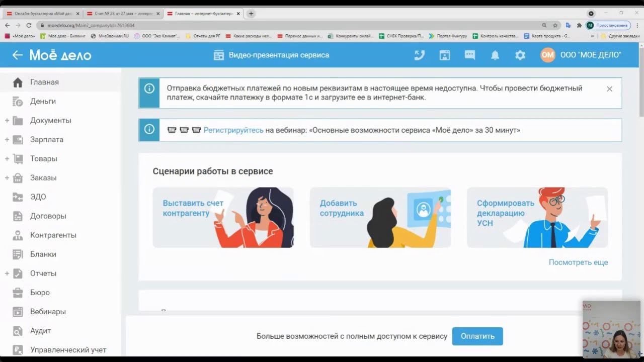Click the Главная home icon in sidebar
Screen dimensions: 644x362
(18, 82)
